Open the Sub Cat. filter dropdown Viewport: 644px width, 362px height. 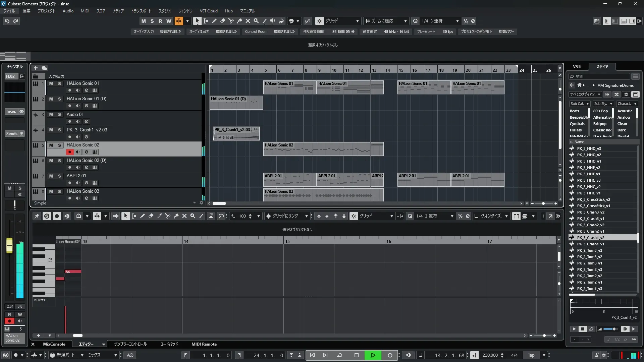coord(580,104)
